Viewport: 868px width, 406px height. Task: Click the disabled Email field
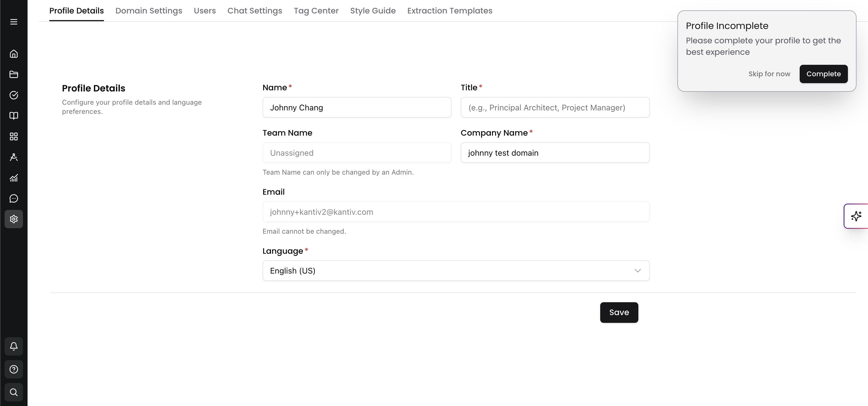point(456,212)
